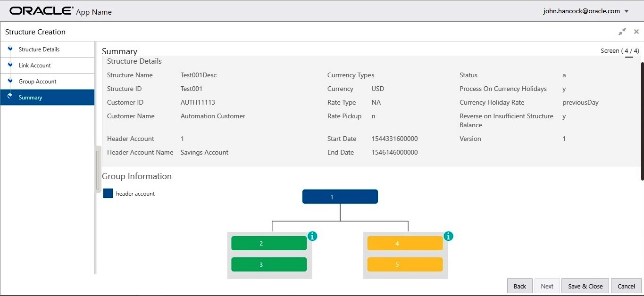Select yellow account node 4

[x=405, y=243]
